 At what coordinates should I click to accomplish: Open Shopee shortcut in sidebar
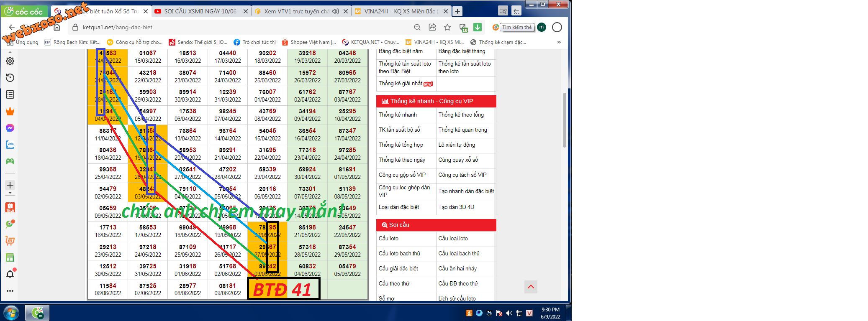pyautogui.click(x=10, y=207)
